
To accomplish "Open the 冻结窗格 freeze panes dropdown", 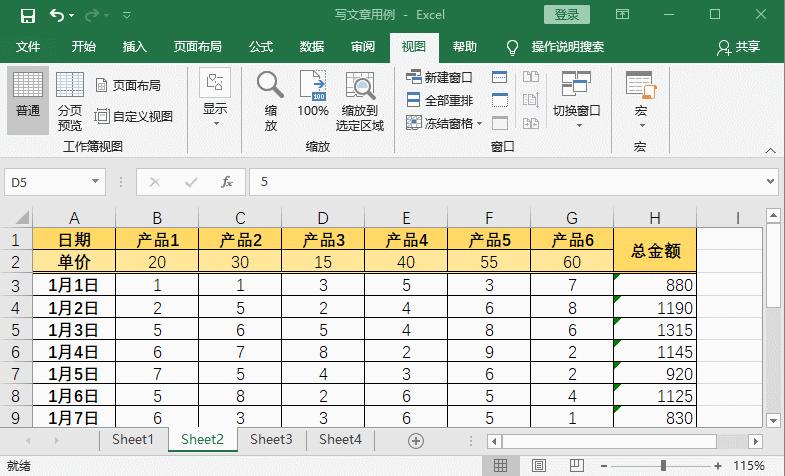I will click(x=444, y=123).
